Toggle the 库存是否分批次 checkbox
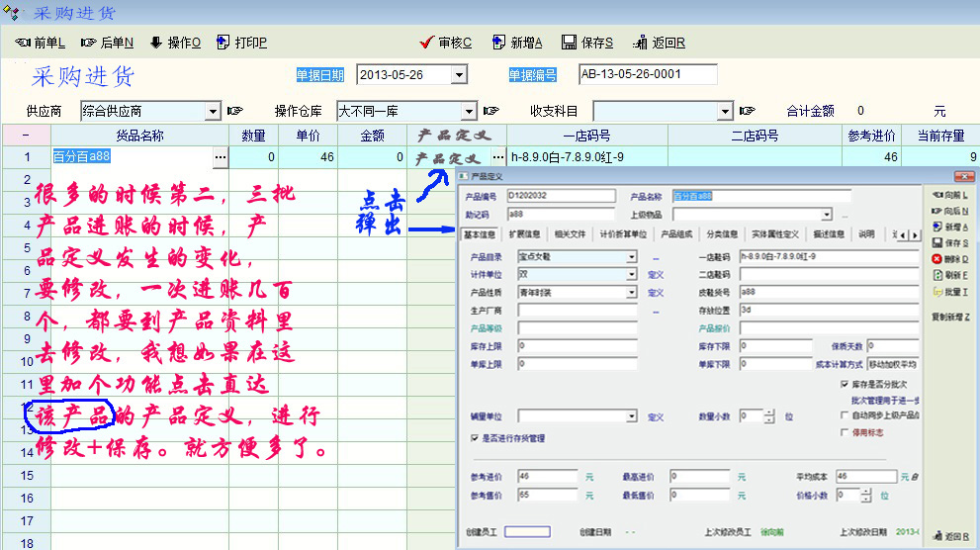Image resolution: width=980 pixels, height=550 pixels. tap(844, 384)
